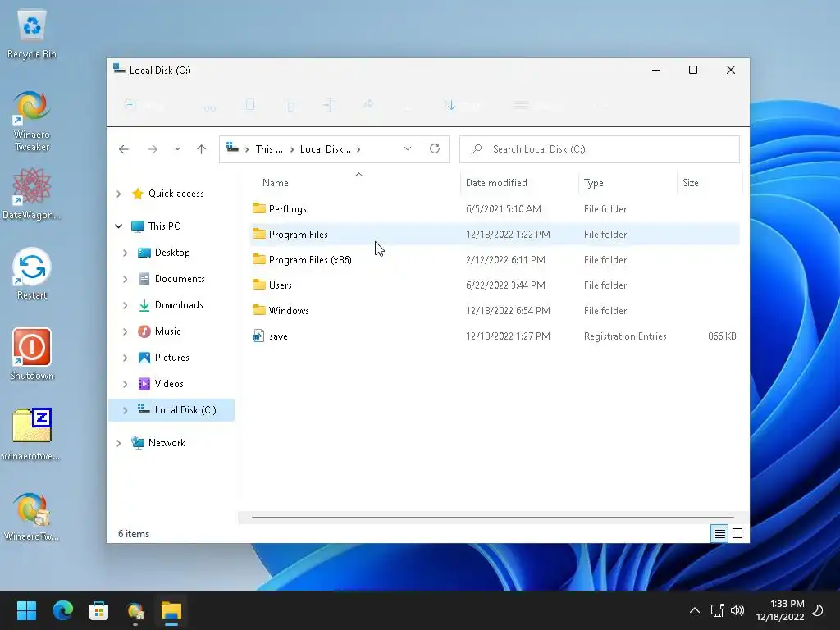Switch to large icons view layout
Screen dimensions: 840x630
coord(737,533)
